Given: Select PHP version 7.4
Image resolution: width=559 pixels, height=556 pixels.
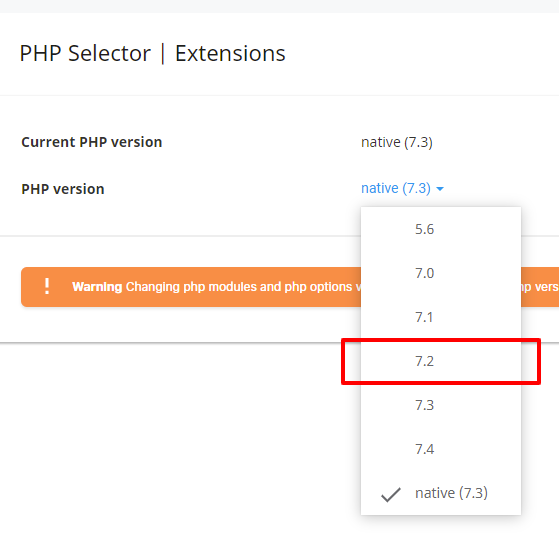Looking at the screenshot, I should [441, 449].
